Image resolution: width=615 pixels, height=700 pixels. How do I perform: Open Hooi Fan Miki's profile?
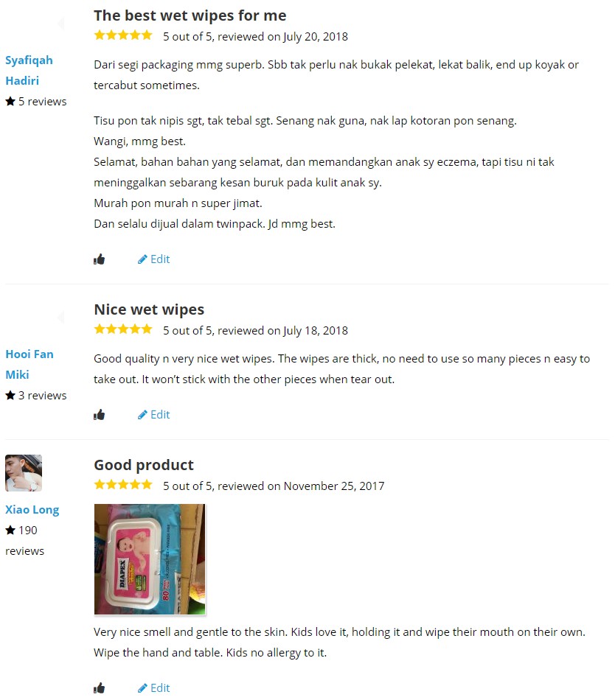(29, 364)
